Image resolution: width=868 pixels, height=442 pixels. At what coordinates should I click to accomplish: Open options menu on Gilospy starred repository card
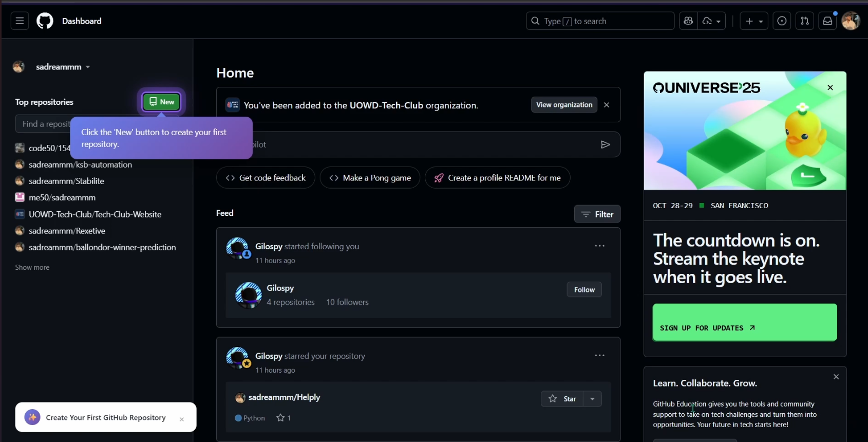pyautogui.click(x=599, y=356)
